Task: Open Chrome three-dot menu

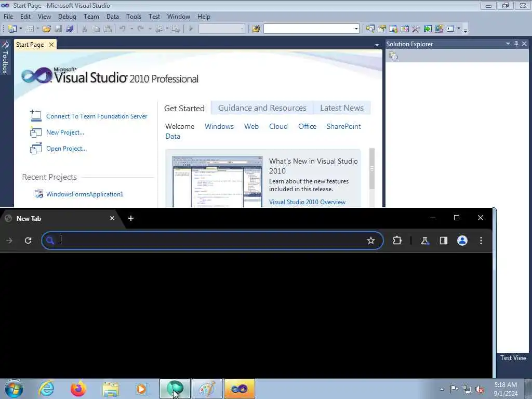Action: pos(481,241)
